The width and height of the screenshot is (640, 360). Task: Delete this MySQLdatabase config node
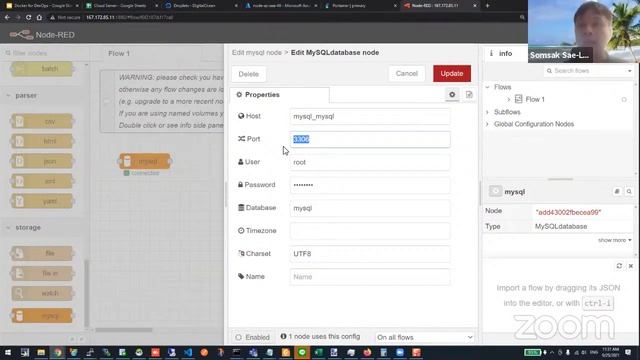click(249, 74)
